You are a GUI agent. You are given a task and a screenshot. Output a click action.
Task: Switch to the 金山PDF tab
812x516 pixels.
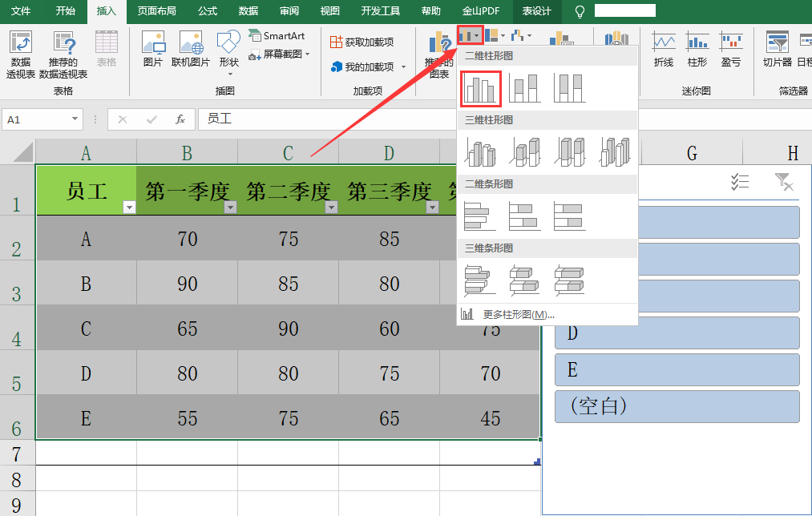coord(481,11)
